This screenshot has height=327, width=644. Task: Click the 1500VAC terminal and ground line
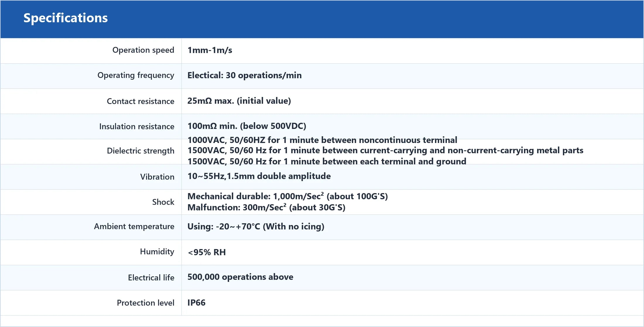(327, 161)
